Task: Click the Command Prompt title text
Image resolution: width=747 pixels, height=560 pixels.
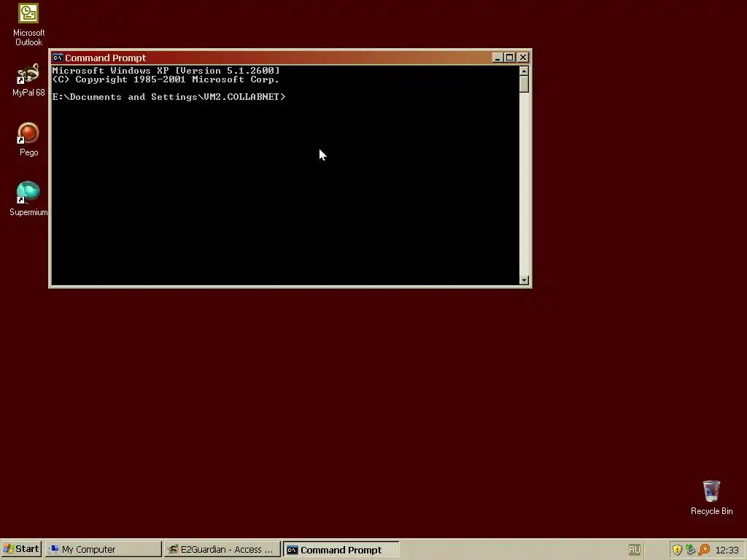Action: pos(105,58)
